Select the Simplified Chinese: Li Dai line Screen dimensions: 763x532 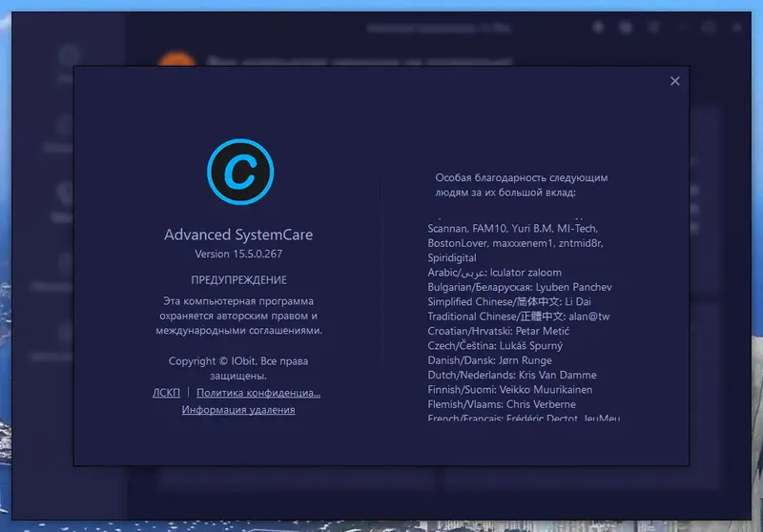click(x=509, y=301)
